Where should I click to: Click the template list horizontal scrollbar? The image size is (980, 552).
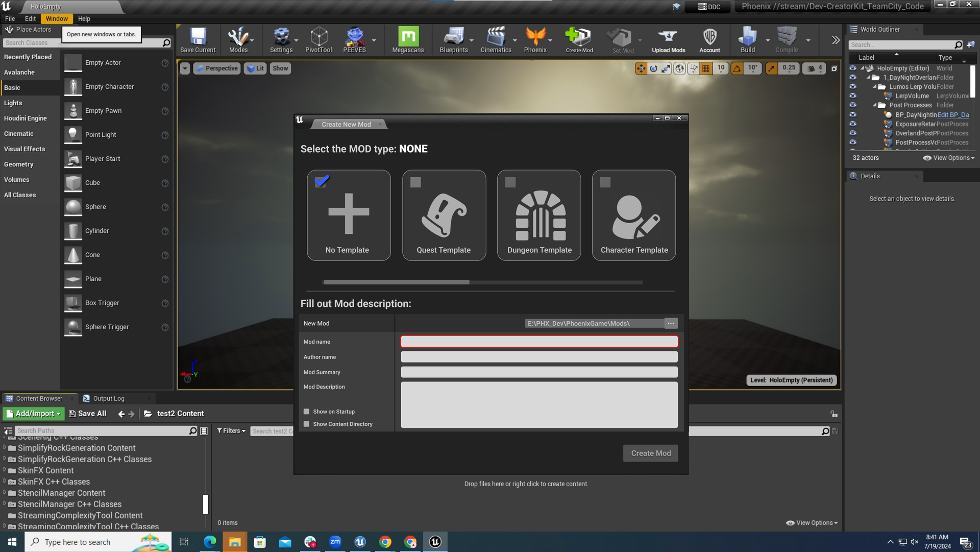pos(396,282)
